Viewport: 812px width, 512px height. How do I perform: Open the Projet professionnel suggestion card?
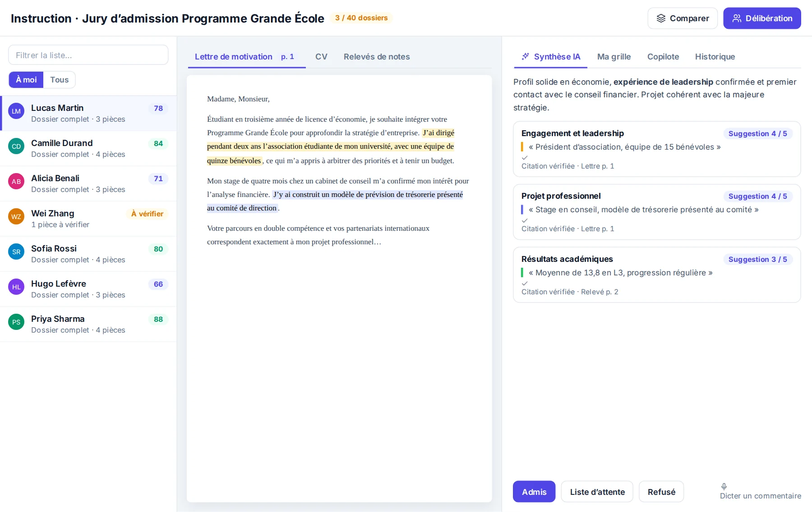point(657,212)
